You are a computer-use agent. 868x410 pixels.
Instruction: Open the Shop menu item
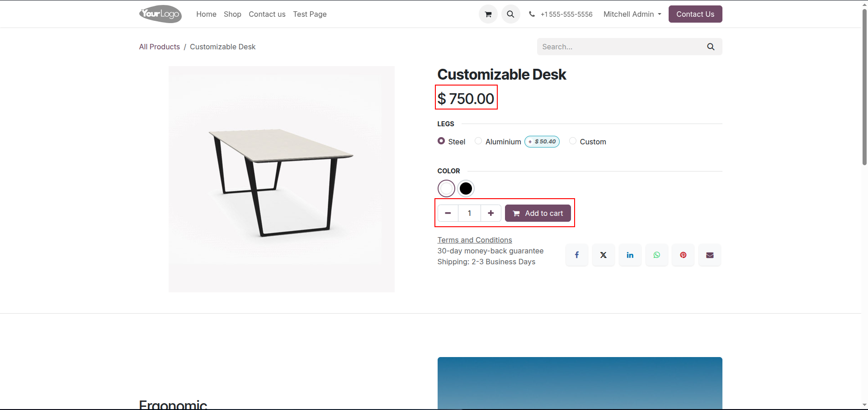[232, 14]
